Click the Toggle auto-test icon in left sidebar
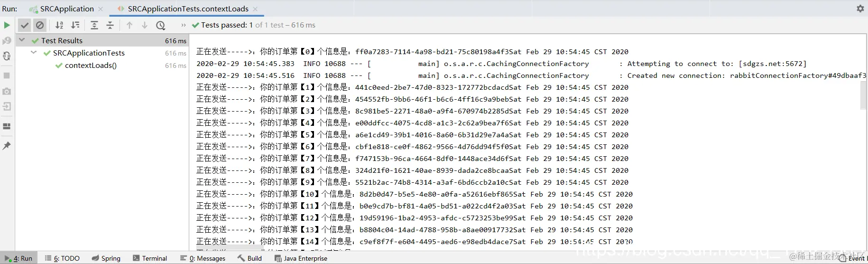The height and width of the screenshot is (264, 868). click(7, 56)
